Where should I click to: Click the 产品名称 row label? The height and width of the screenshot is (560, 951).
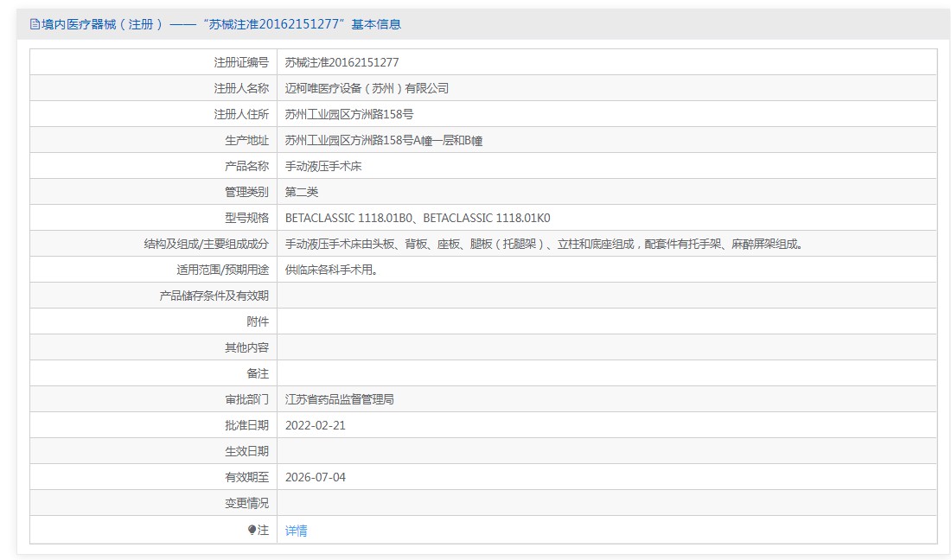pos(247,166)
